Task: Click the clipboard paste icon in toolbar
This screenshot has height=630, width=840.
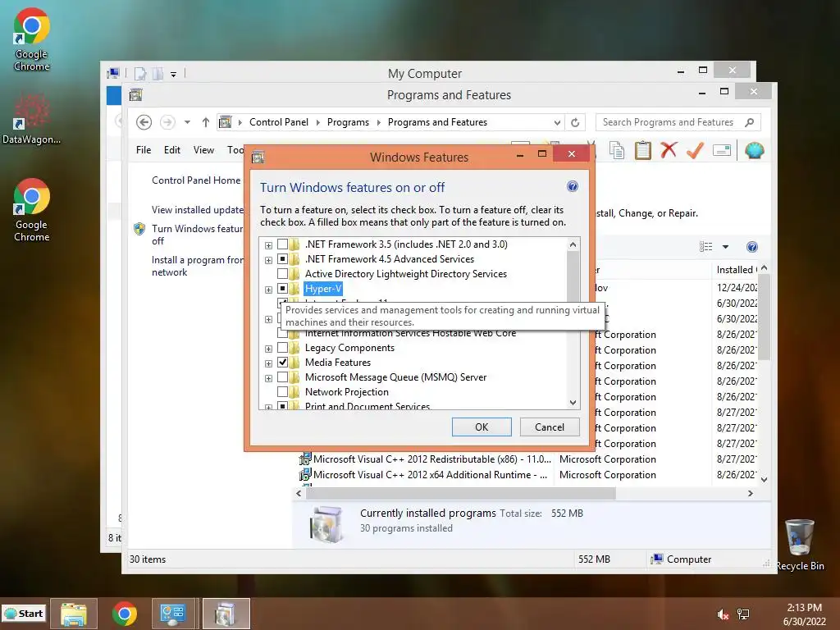Action: tap(643, 151)
